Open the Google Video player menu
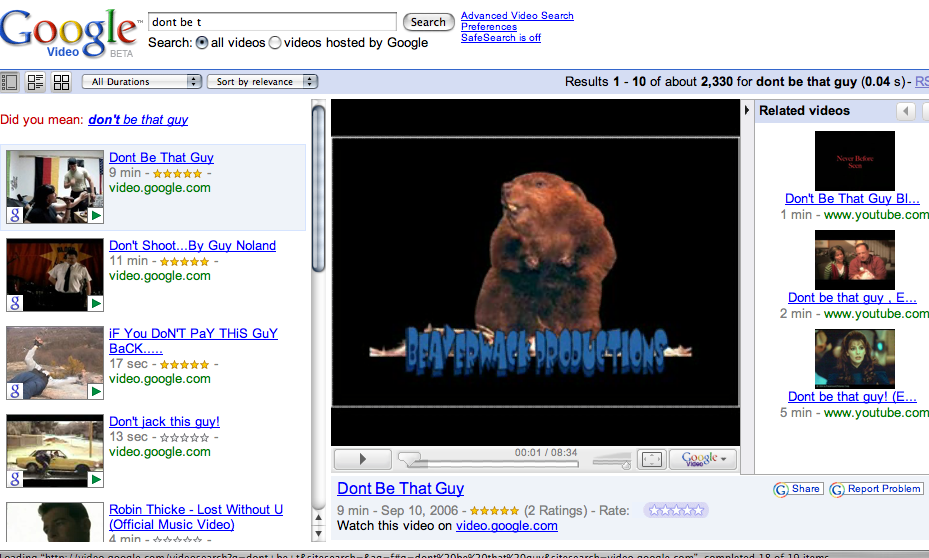 click(703, 459)
